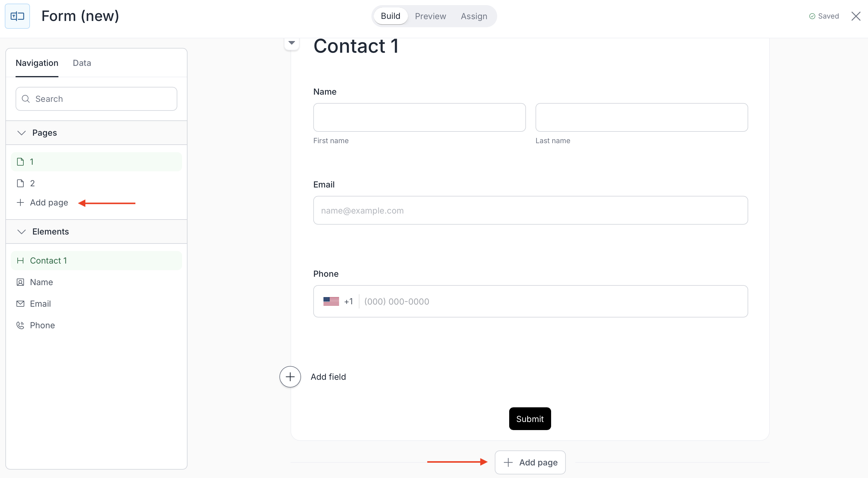This screenshot has height=478, width=868.
Task: Click the Phone handset icon in Elements
Action: [x=20, y=325]
